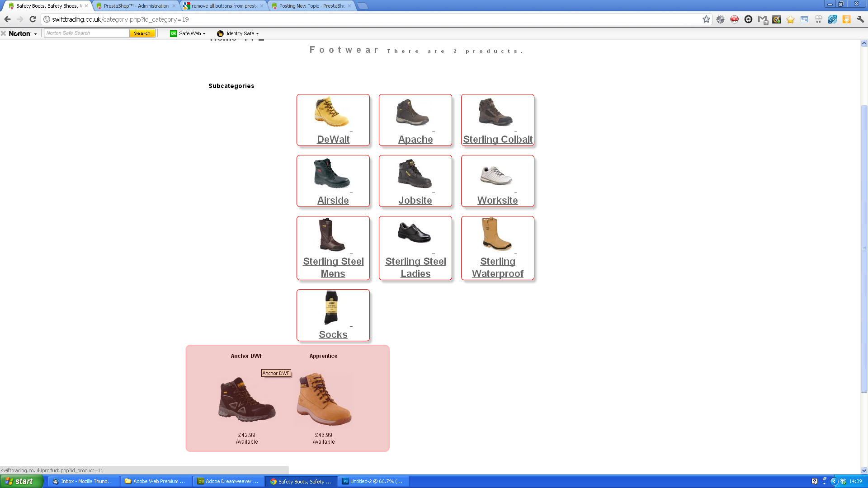Click the address bar URL

click(x=120, y=19)
